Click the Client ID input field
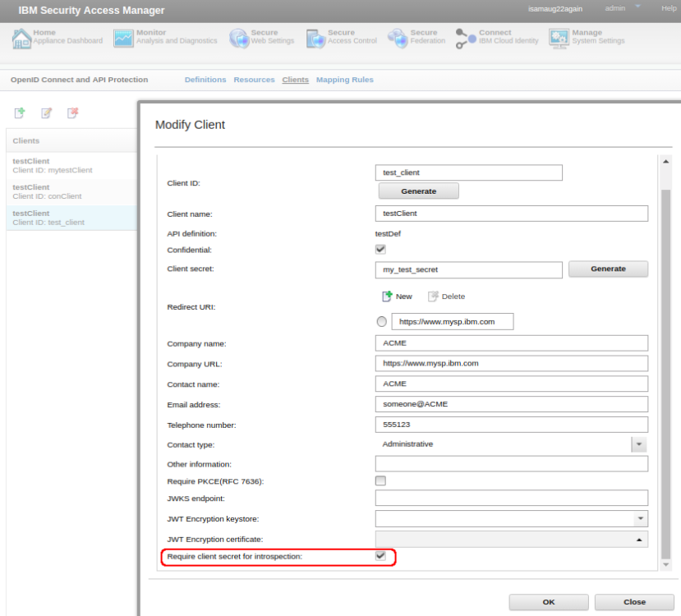The image size is (681, 616). click(x=468, y=172)
